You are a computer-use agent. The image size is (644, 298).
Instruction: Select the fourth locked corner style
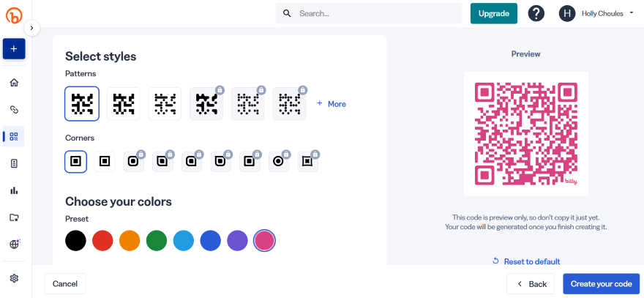point(162,162)
